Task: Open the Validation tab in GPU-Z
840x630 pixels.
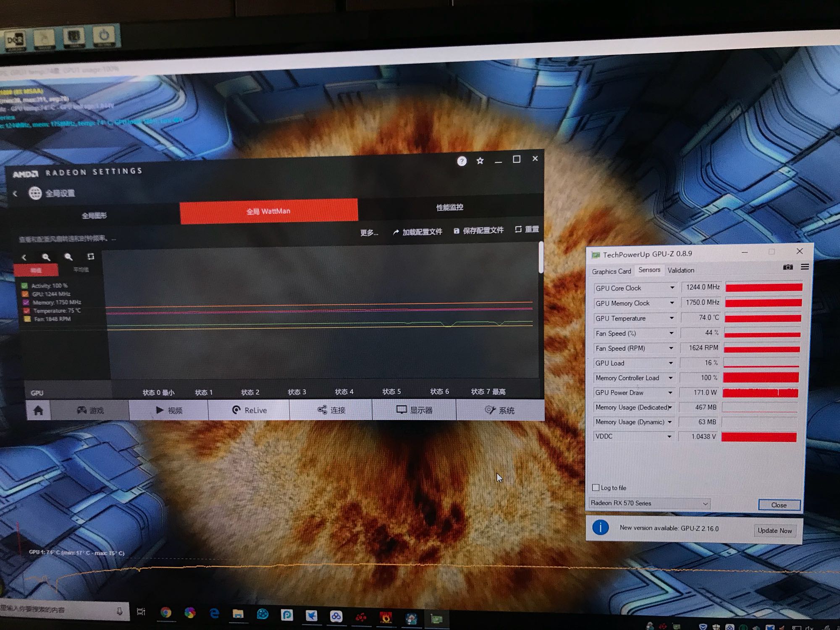Action: pos(681,270)
